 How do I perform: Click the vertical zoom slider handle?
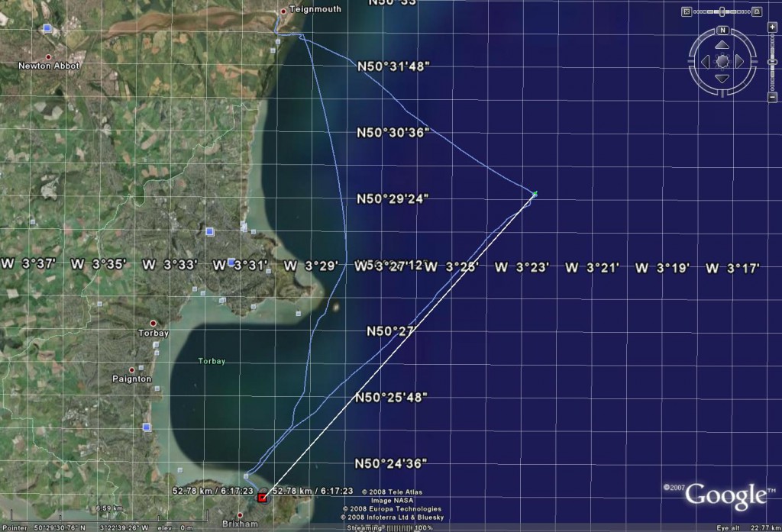pos(773,63)
